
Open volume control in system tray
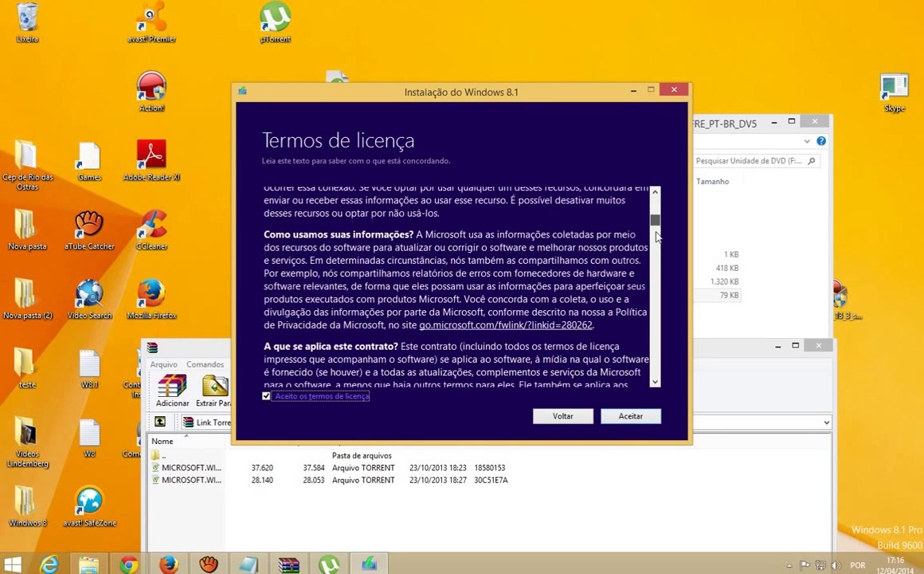[x=836, y=565]
